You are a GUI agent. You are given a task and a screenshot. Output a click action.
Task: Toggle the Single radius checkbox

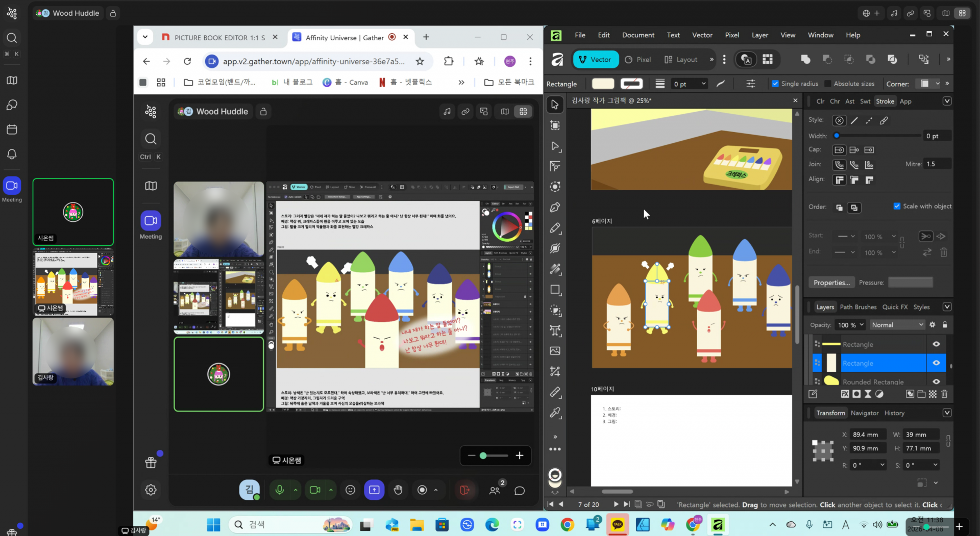tap(775, 84)
